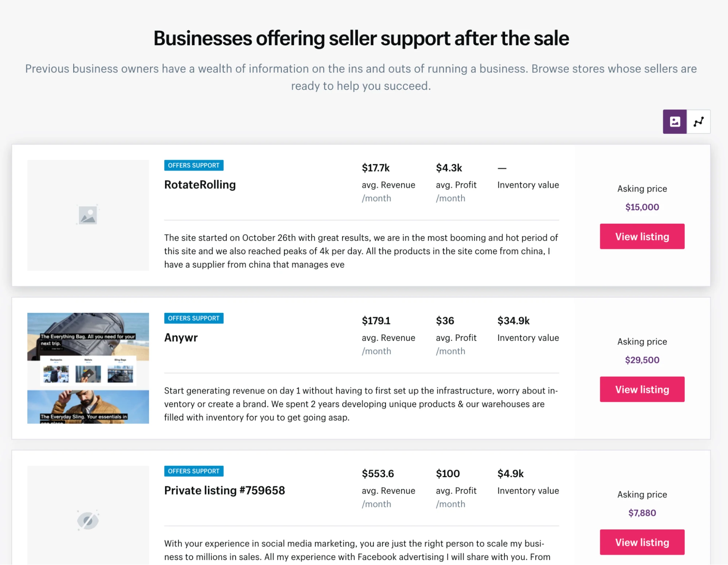Click Anywr's $34.9k inventory value
728x565 pixels.
513,321
